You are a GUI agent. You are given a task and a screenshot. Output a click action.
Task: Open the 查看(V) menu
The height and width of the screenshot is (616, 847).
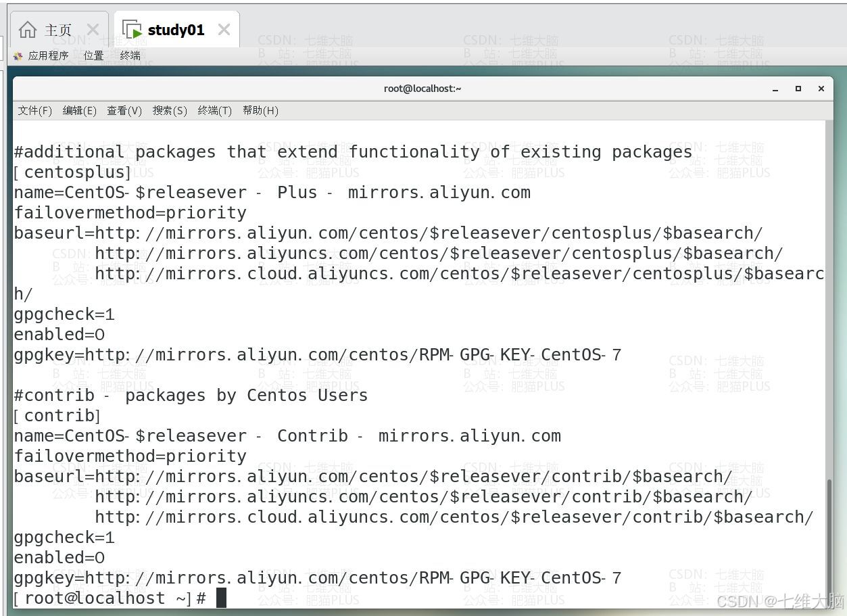[x=124, y=111]
